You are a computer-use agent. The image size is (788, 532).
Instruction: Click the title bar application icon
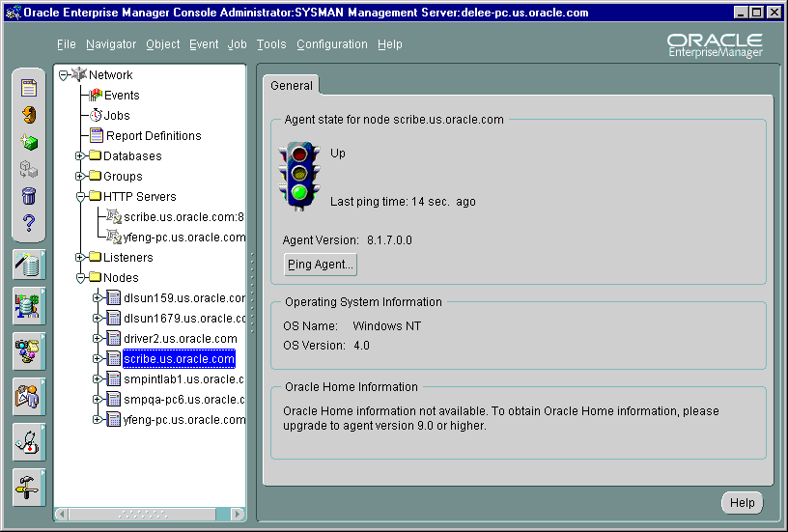(14, 12)
